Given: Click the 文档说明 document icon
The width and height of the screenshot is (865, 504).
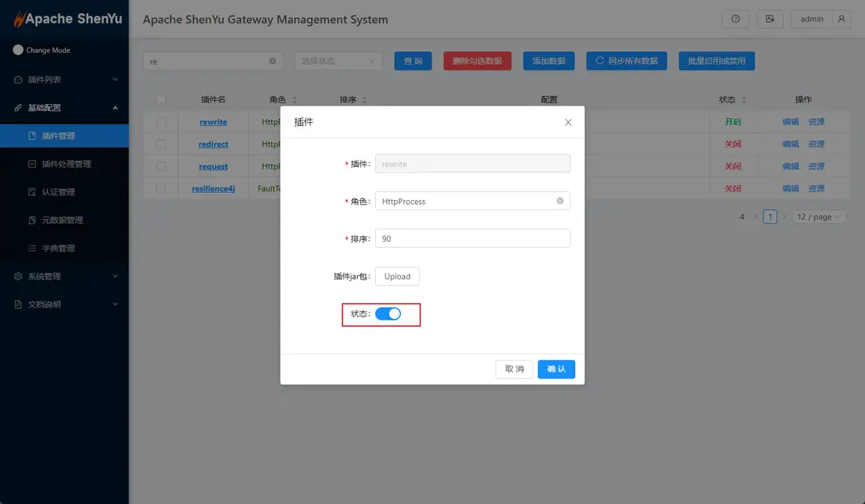Looking at the screenshot, I should point(17,305).
